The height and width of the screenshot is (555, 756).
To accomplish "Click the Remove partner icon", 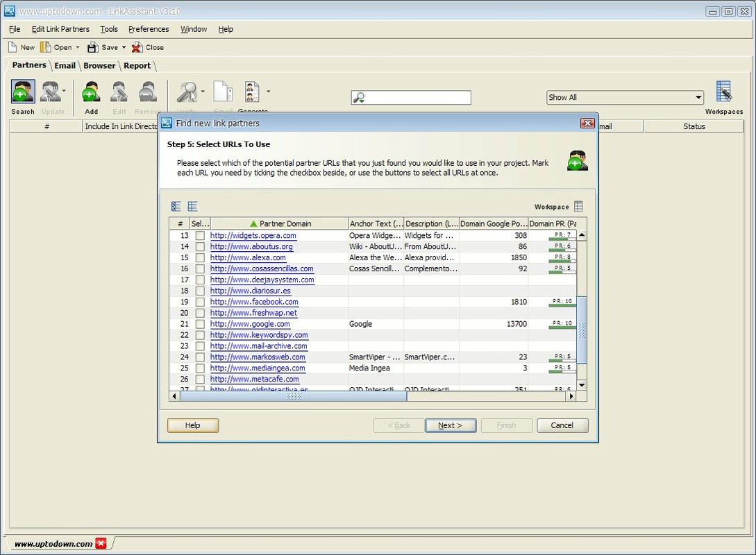I will tap(148, 92).
